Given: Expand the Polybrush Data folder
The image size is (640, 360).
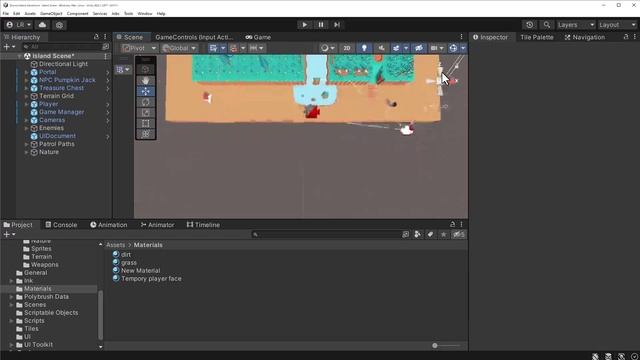Looking at the screenshot, I should [11, 297].
